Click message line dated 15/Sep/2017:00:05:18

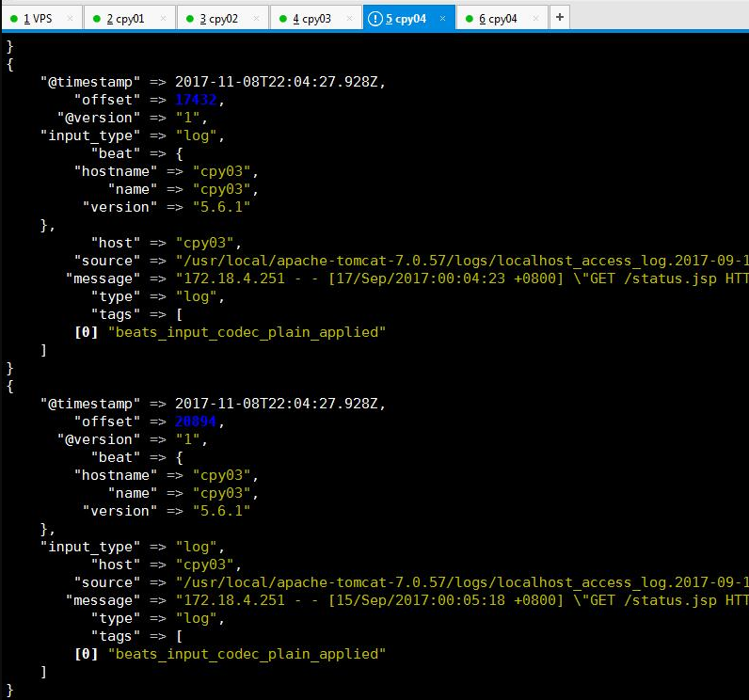tap(407, 600)
